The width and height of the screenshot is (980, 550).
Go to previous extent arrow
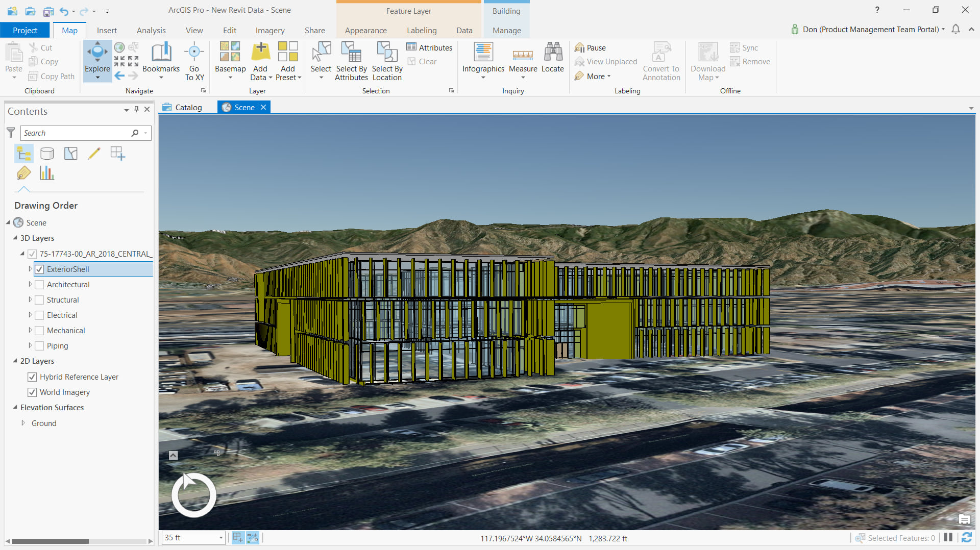tap(119, 76)
